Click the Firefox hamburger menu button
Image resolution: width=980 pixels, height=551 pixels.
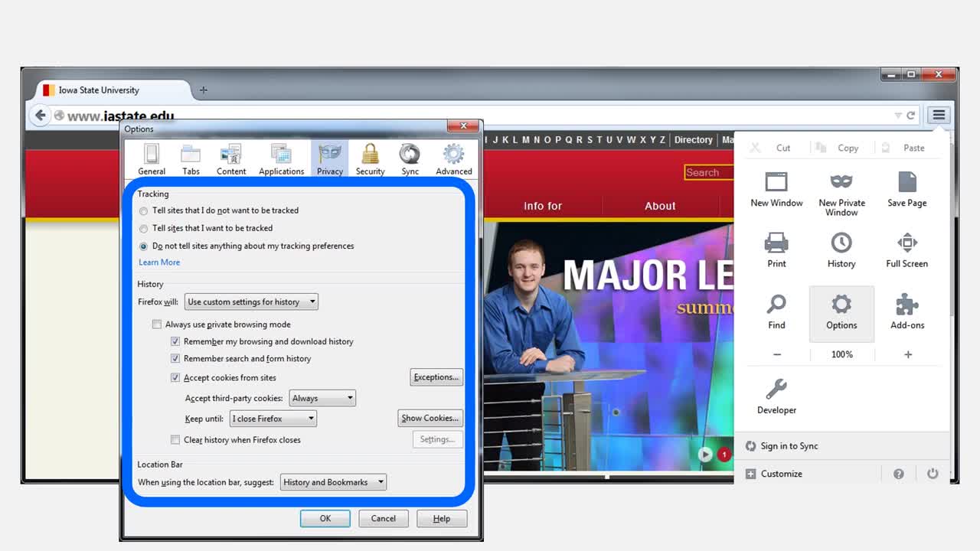point(939,116)
